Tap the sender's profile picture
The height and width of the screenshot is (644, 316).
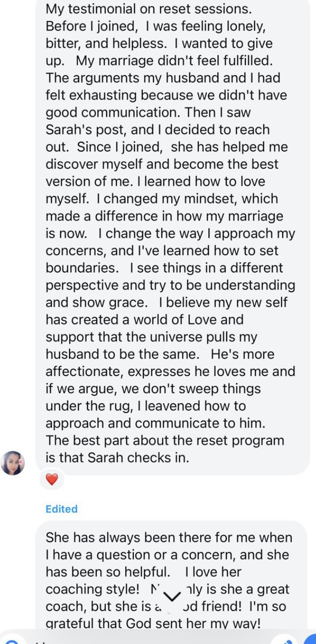coord(12,463)
